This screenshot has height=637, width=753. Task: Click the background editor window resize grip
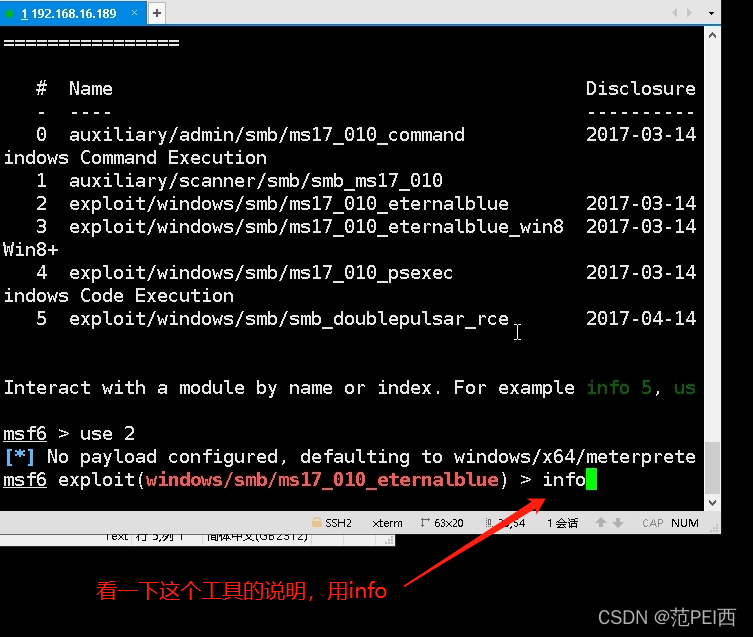389,541
